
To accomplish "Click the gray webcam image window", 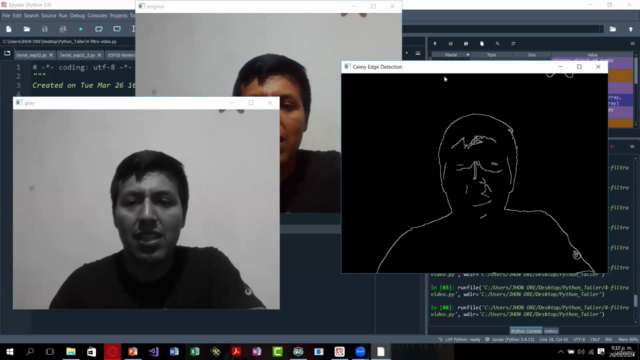I will coord(146,209).
